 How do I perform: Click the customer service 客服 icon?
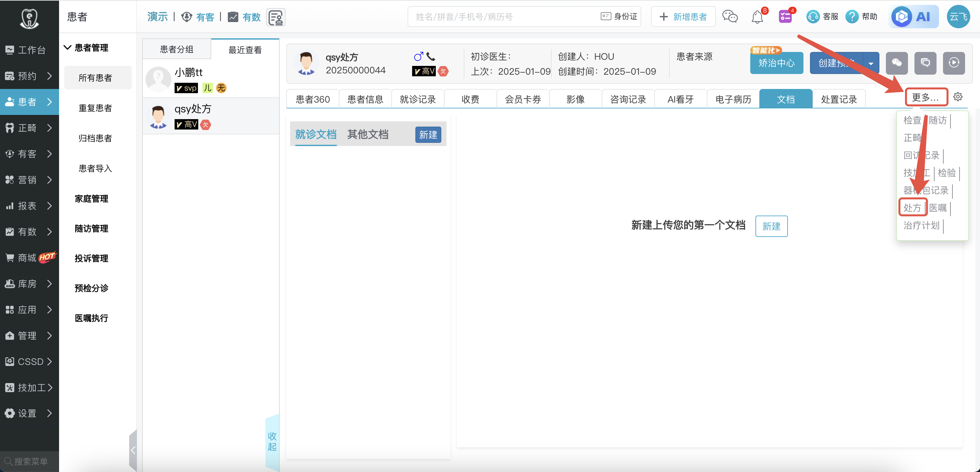click(x=813, y=17)
